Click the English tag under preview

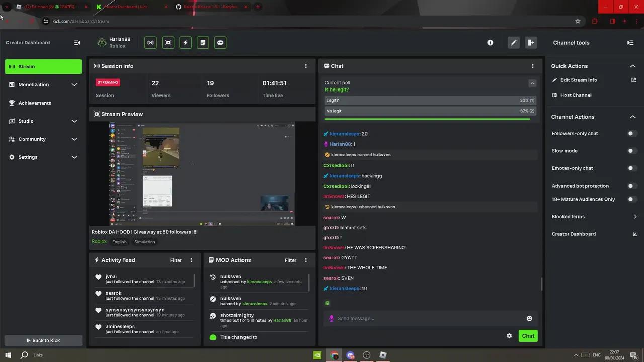[119, 242]
